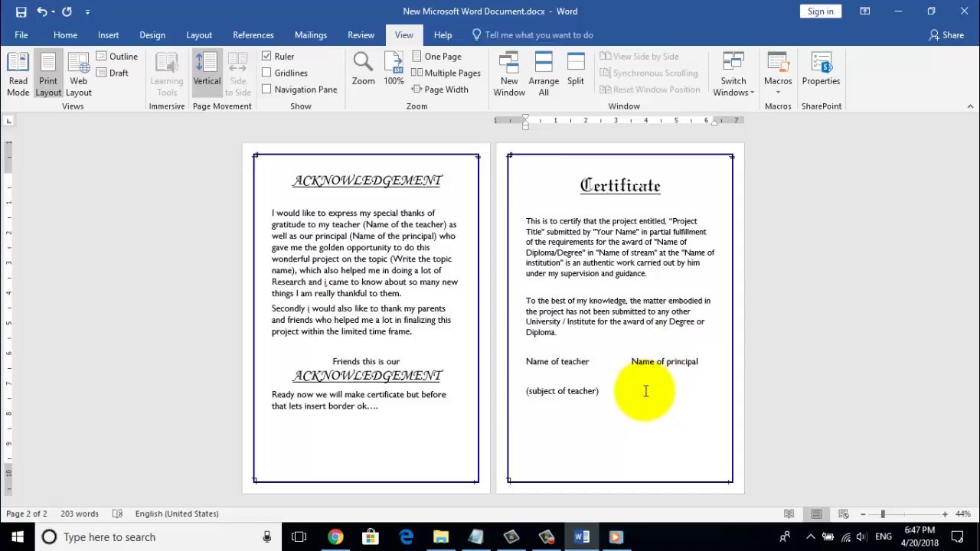Open the Zoom dialog magnifier
Image resolution: width=980 pixels, height=551 pixels.
click(x=364, y=70)
